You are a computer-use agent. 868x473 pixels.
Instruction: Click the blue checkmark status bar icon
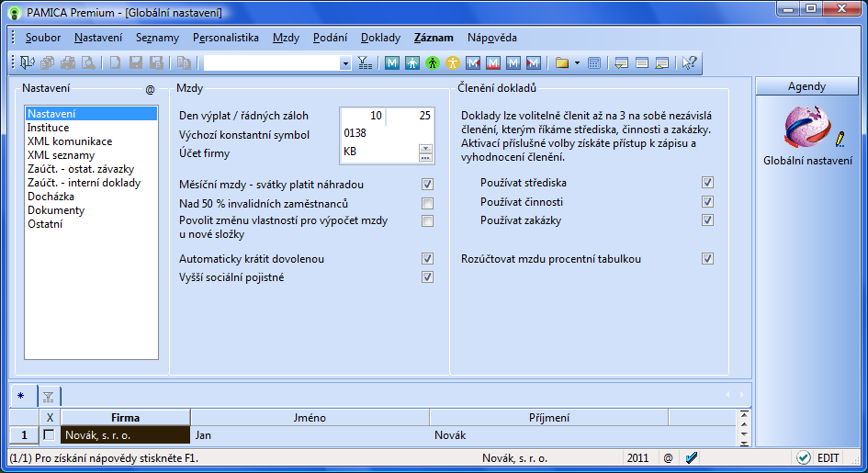(692, 457)
